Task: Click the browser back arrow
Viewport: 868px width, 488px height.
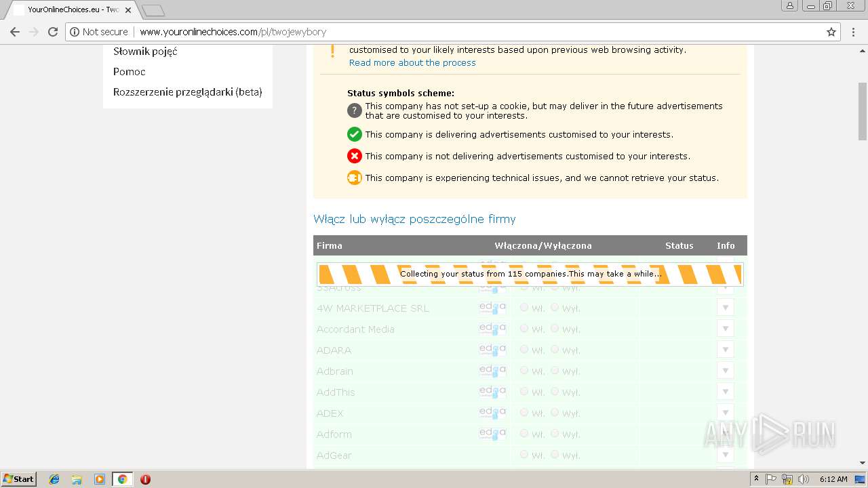Action: click(15, 32)
